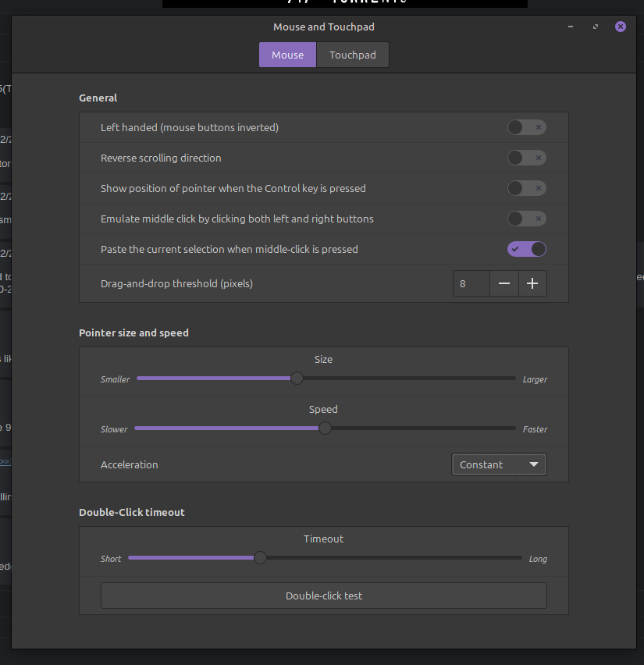The height and width of the screenshot is (665, 644).
Task: Click the Long label of Timeout slider
Action: tap(538, 559)
